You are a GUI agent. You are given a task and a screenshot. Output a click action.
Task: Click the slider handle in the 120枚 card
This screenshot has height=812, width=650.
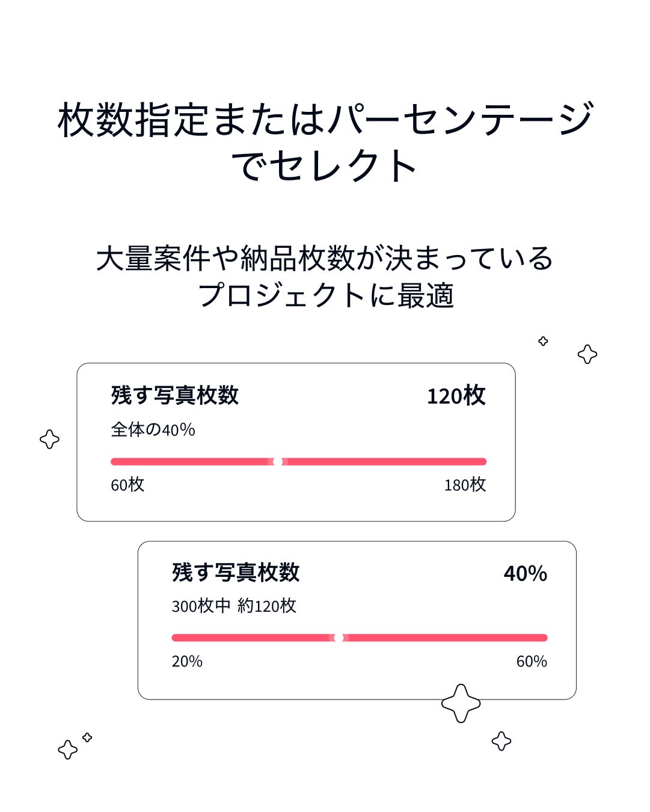(278, 462)
